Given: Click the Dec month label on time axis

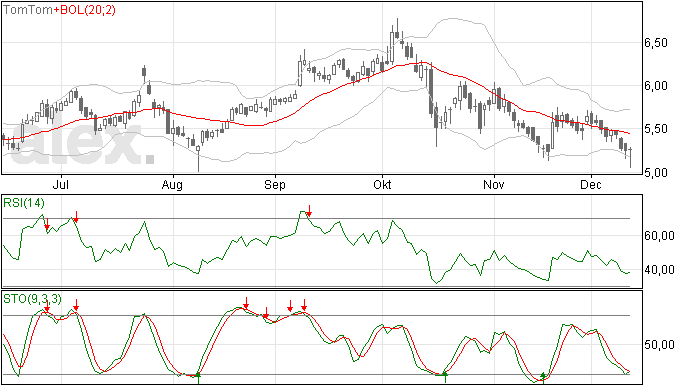Looking at the screenshot, I should [591, 185].
